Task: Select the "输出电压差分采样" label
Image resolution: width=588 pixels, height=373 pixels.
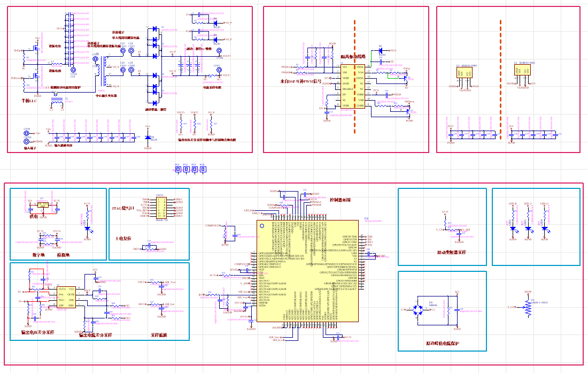Action: (x=38, y=332)
